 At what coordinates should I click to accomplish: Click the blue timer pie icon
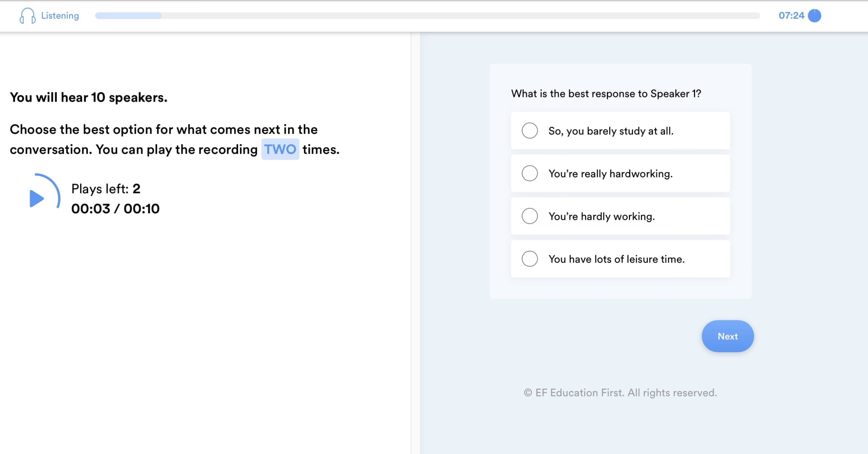[x=814, y=16]
